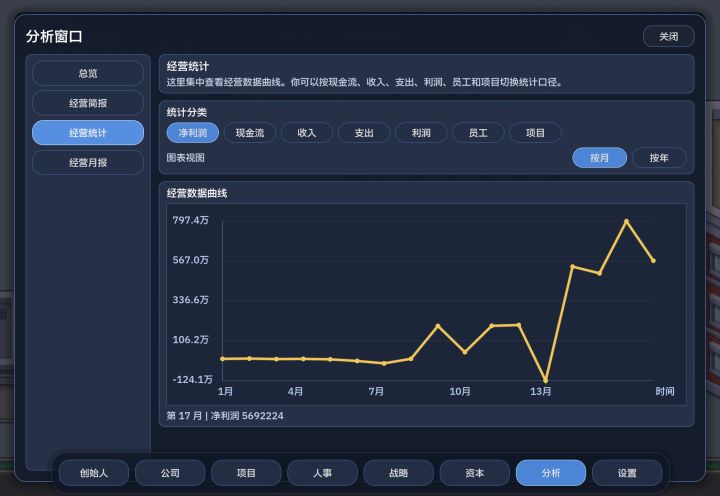Open the 经营月报 monthly report
Screen dimensions: 720x496
point(88,163)
